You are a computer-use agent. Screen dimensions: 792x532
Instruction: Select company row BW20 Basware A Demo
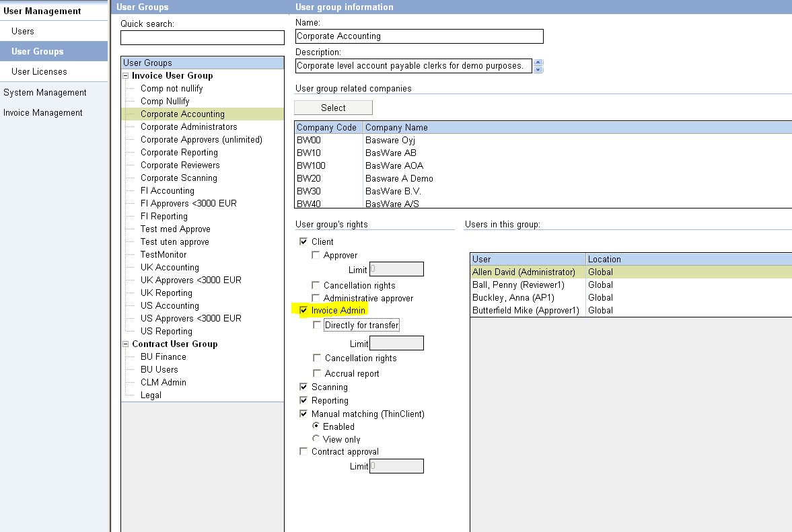(x=543, y=179)
